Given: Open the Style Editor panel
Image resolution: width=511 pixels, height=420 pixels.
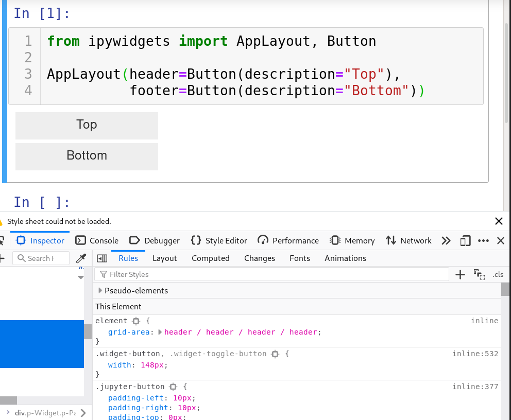Looking at the screenshot, I should (219, 240).
